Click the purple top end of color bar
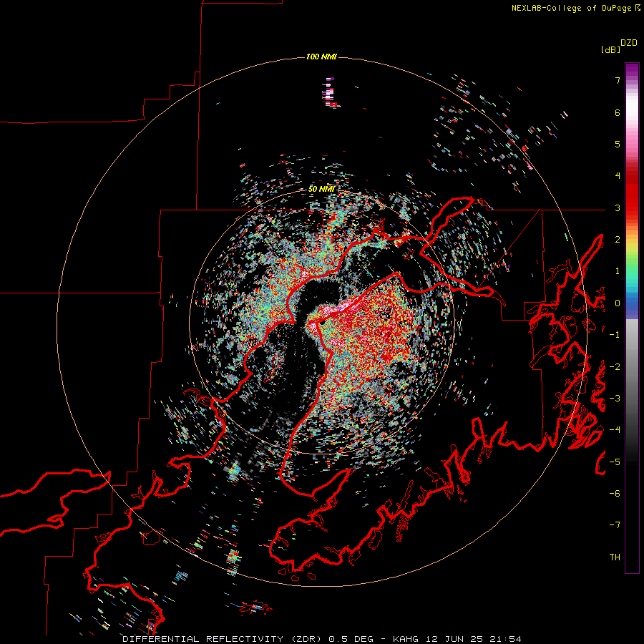Viewport: 644px width, 644px height. (632, 70)
